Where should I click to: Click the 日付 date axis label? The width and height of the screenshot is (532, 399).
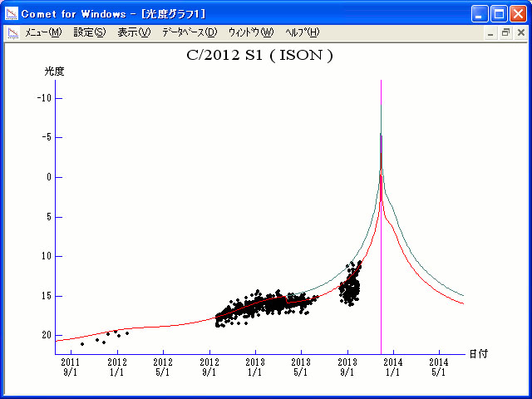tap(479, 354)
